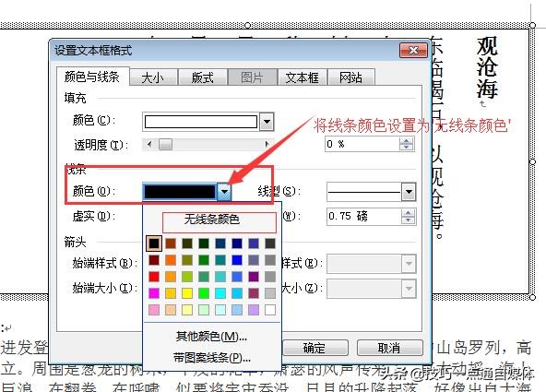This screenshot has width=546, height=392.
Task: Choose 其他颜色(M)... option
Action: click(211, 337)
